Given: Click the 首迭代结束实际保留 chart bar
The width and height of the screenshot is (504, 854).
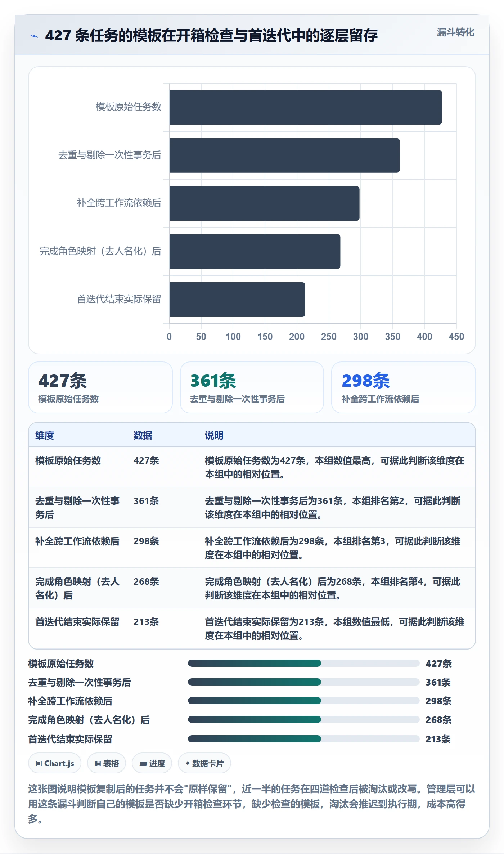Looking at the screenshot, I should [237, 300].
